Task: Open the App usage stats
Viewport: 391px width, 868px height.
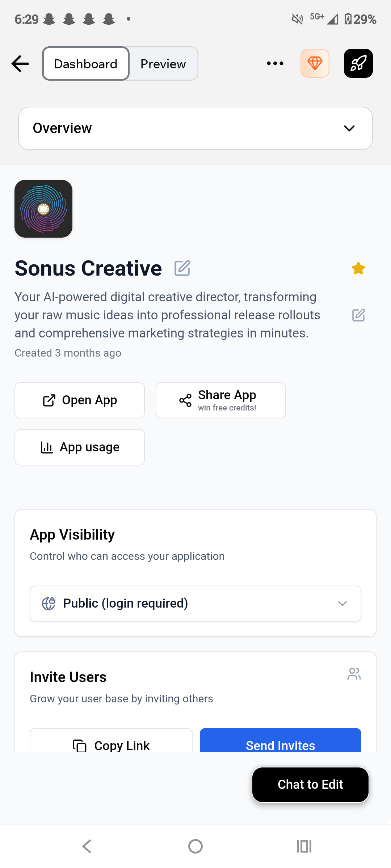Action: (x=80, y=447)
